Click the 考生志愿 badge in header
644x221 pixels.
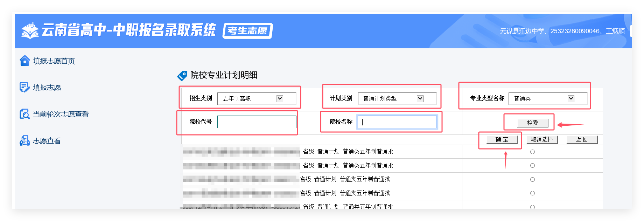tap(247, 31)
